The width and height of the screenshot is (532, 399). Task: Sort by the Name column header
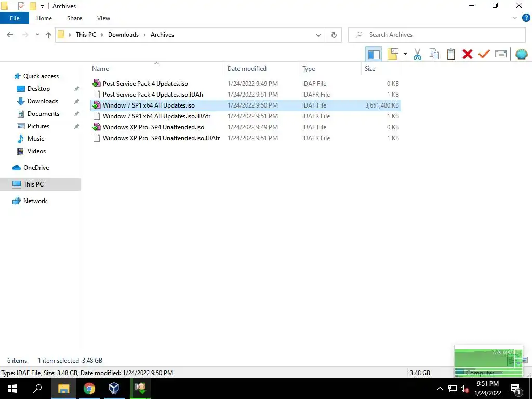[156, 68]
